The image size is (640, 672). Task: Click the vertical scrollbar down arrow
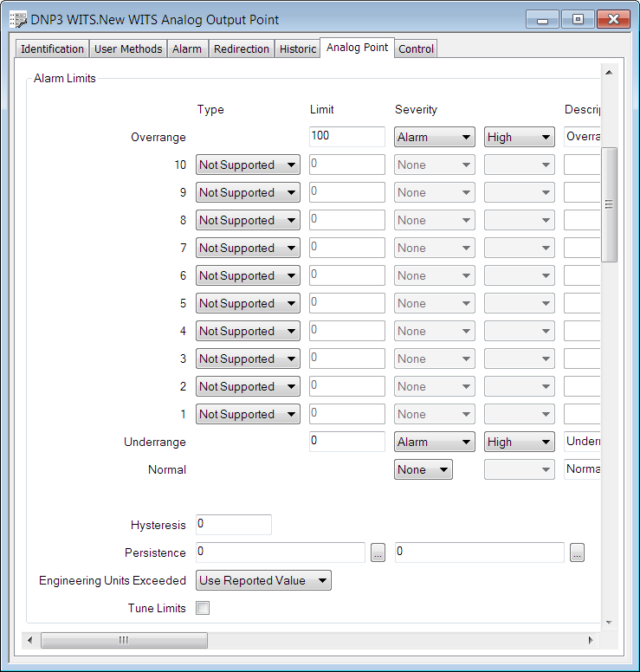pyautogui.click(x=609, y=622)
